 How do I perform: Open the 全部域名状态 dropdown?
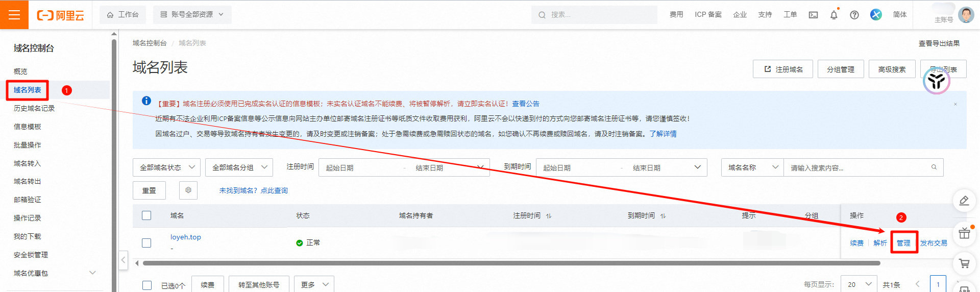click(166, 167)
